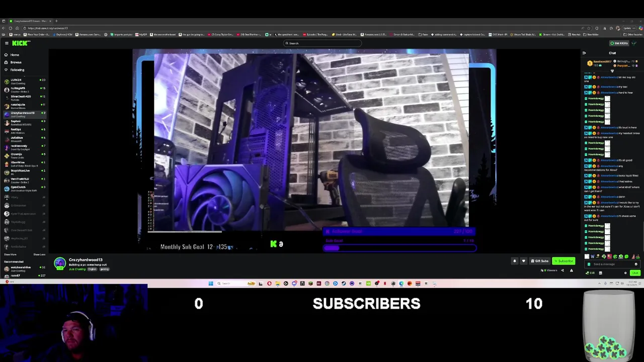
Task: Click the KICK logo
Action: (20, 43)
